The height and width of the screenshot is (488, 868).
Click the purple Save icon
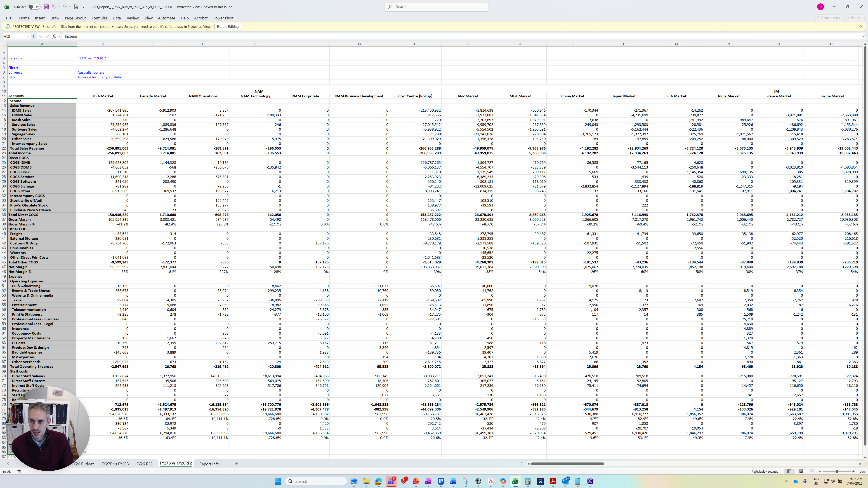click(x=46, y=7)
